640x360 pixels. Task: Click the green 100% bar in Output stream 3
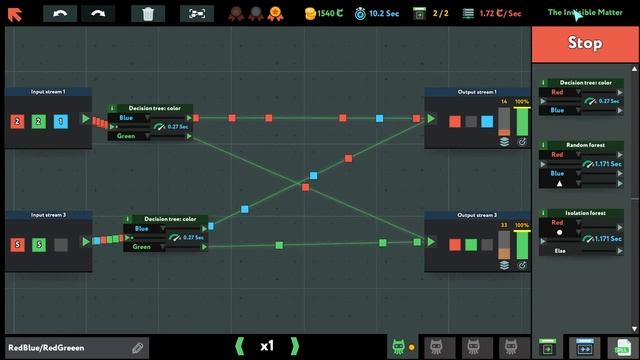(522, 245)
